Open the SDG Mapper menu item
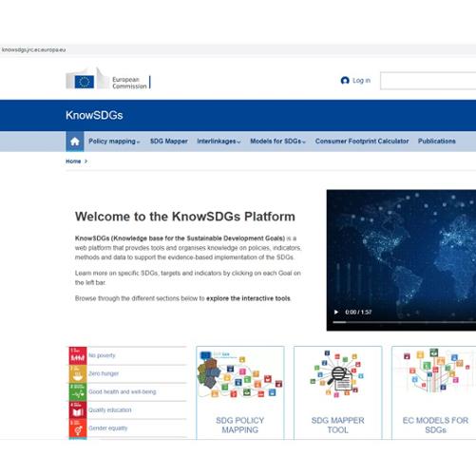Viewport: 476px width, 476px height. click(x=169, y=142)
